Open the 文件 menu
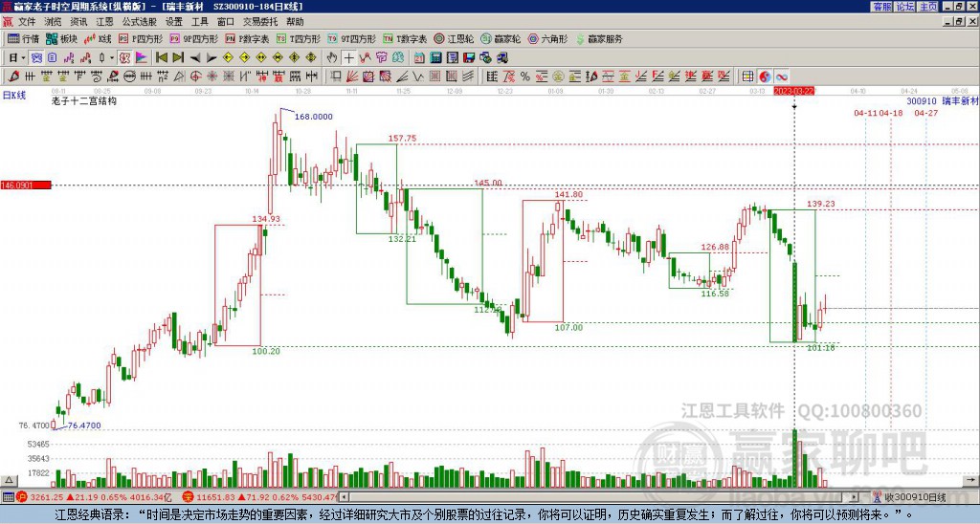Screen dimensions: 980x524 click(x=27, y=22)
